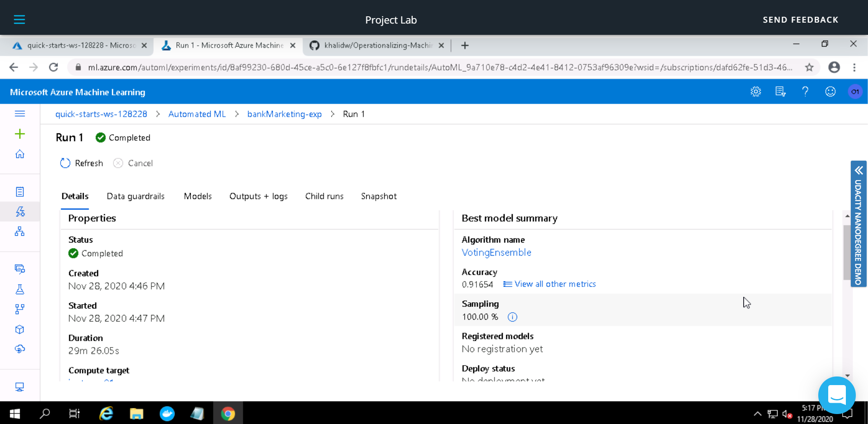Open Compute sidebar icon
Image resolution: width=868 pixels, height=424 pixels.
point(20,387)
